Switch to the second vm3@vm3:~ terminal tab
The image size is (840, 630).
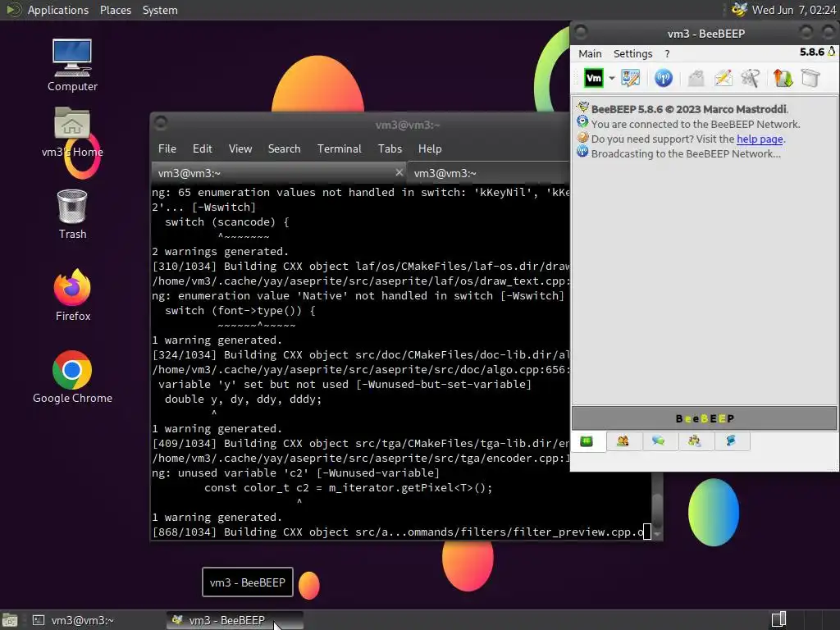coord(488,173)
